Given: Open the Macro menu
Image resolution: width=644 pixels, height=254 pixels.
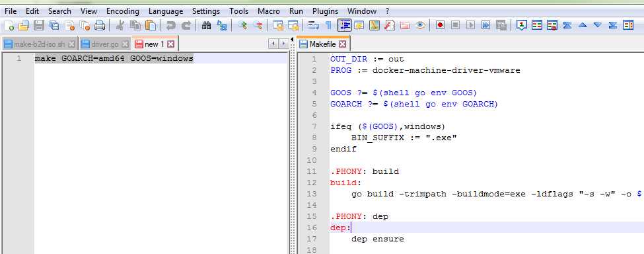Looking at the screenshot, I should coord(269,11).
